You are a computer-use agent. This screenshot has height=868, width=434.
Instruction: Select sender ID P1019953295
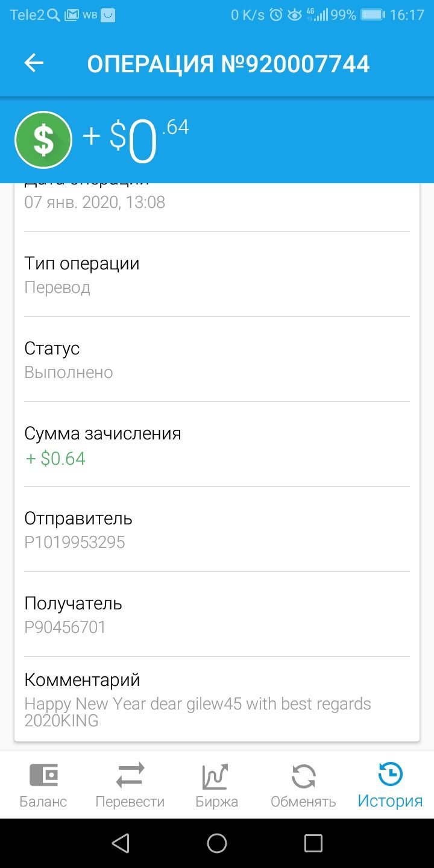point(75,542)
